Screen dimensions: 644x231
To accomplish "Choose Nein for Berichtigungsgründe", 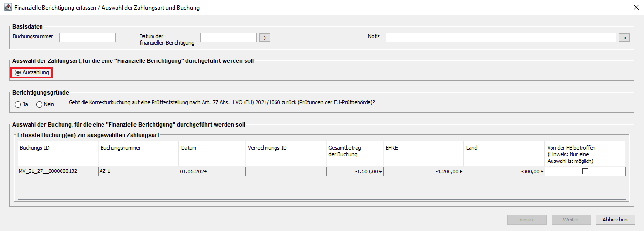I will click(x=40, y=104).
